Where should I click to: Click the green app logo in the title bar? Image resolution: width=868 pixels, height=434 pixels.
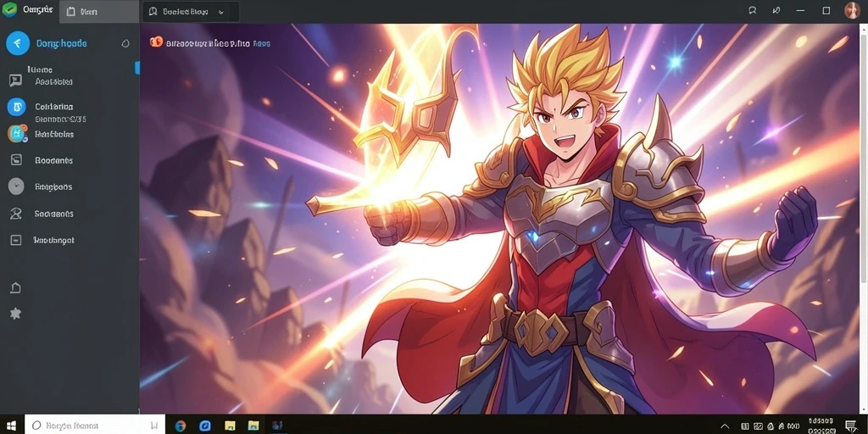(x=9, y=10)
